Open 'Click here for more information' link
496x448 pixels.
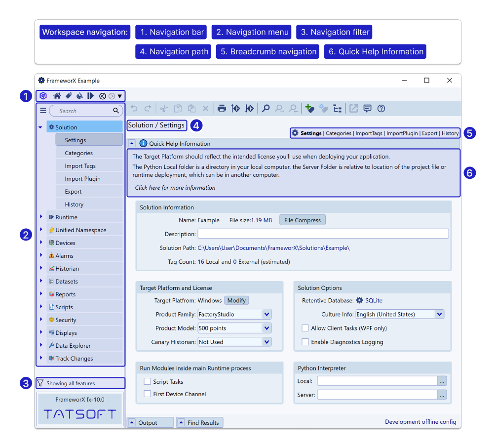(175, 188)
